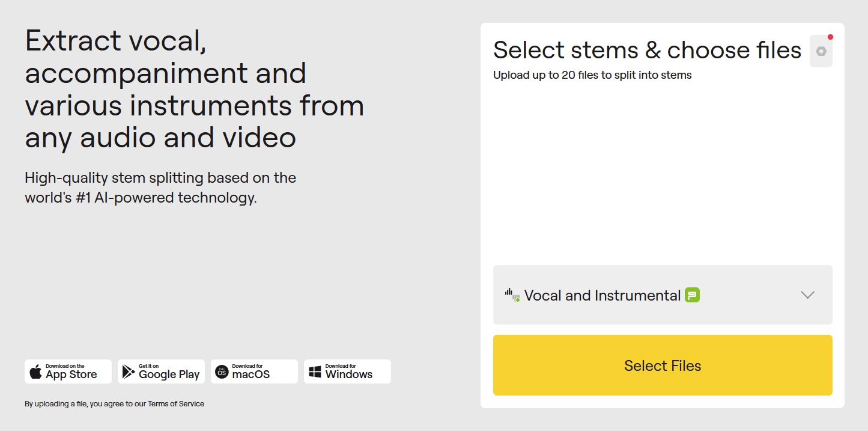The height and width of the screenshot is (431, 868).
Task: Click the "Windows" download text
Action: coord(348,374)
